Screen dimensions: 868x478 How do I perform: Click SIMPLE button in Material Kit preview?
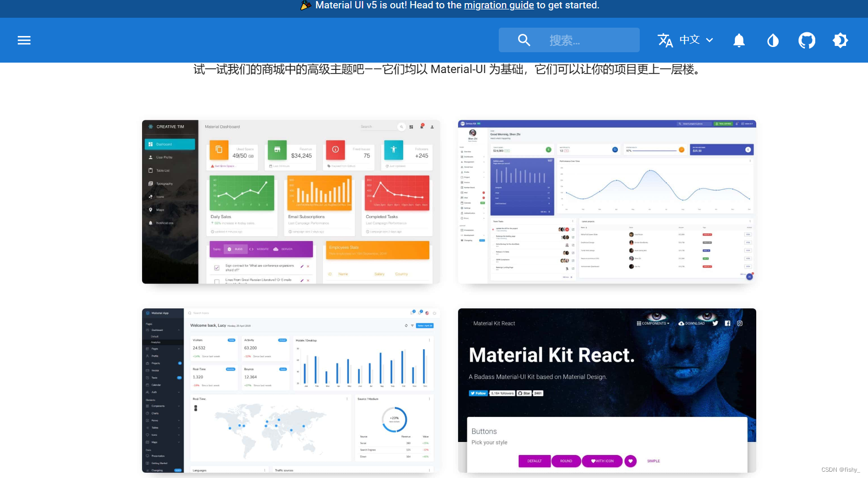pos(653,461)
